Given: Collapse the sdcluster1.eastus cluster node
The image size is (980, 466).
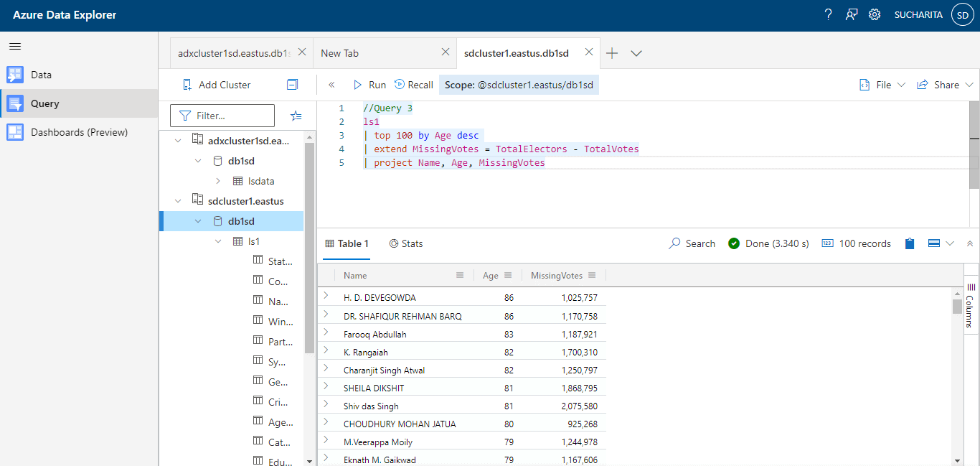Looking at the screenshot, I should 179,201.
